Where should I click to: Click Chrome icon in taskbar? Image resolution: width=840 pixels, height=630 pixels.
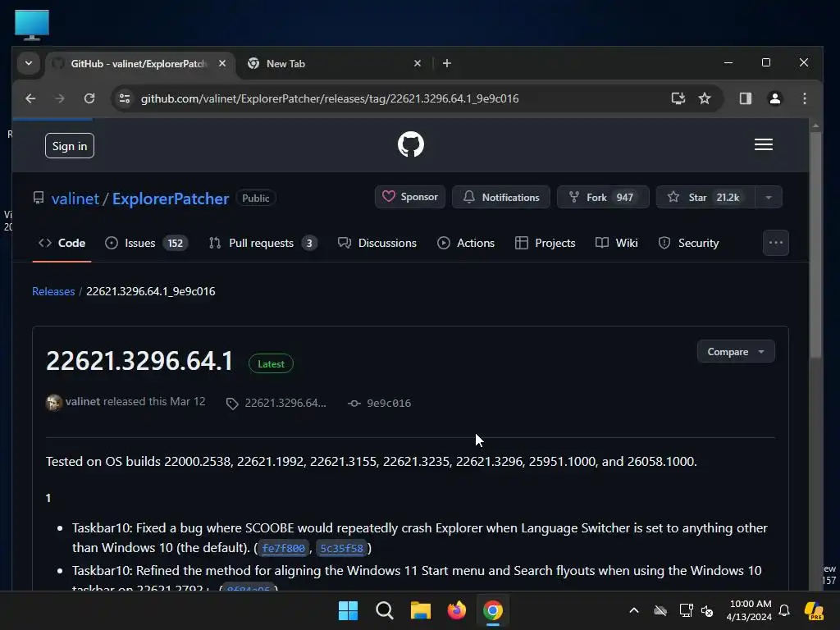493,610
